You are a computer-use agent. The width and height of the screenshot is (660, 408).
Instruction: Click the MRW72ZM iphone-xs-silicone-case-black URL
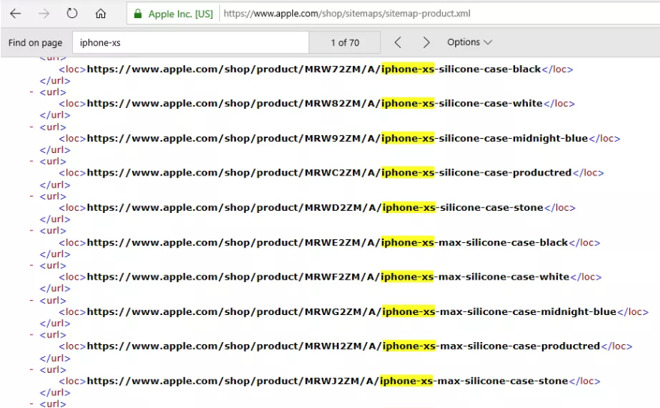[314, 69]
